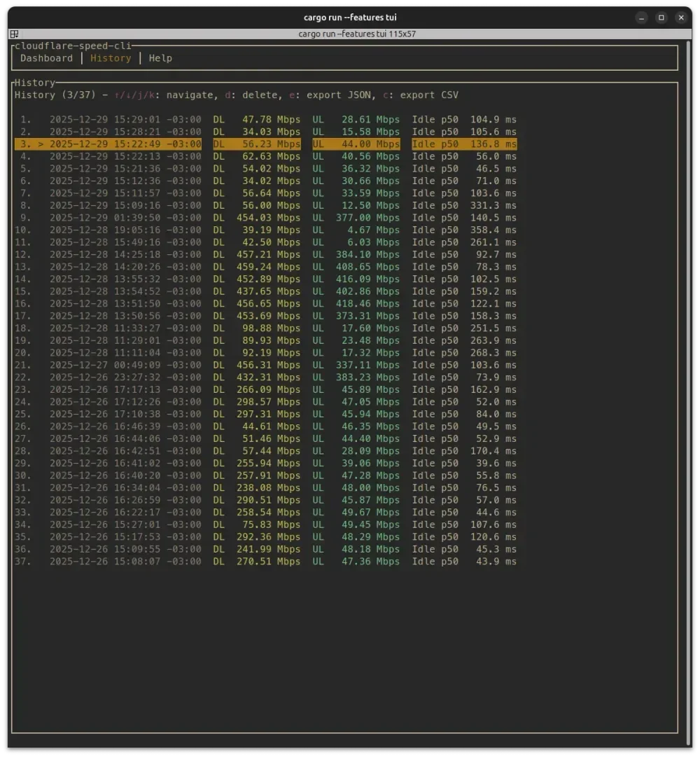Maximize the terminal window
Screen dimensions: 700x757
(661, 18)
